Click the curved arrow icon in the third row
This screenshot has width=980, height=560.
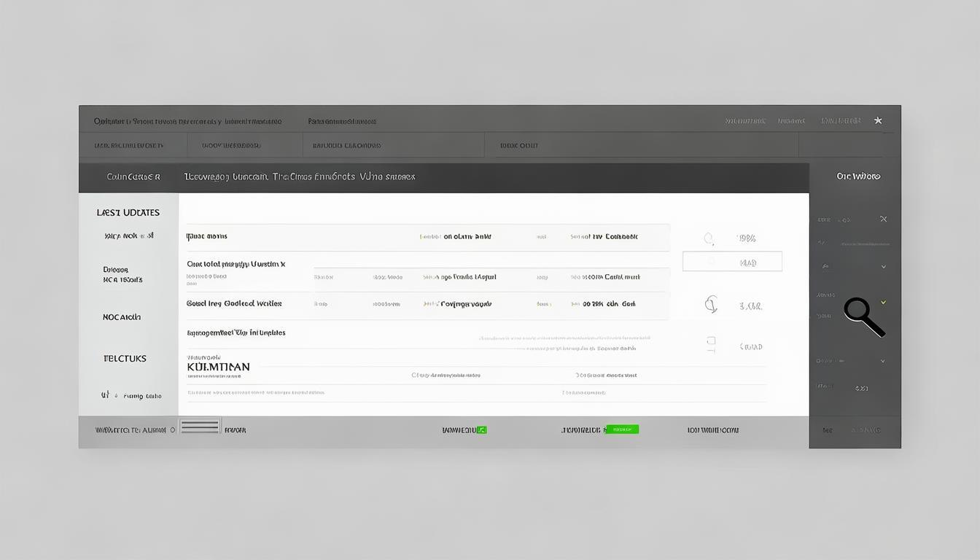click(x=711, y=305)
